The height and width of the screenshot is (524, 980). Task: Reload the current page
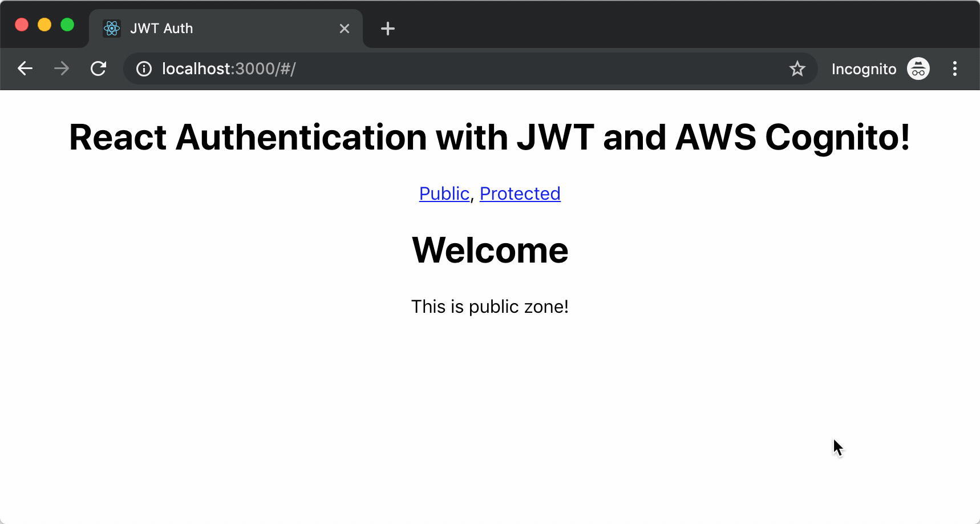pos(99,69)
